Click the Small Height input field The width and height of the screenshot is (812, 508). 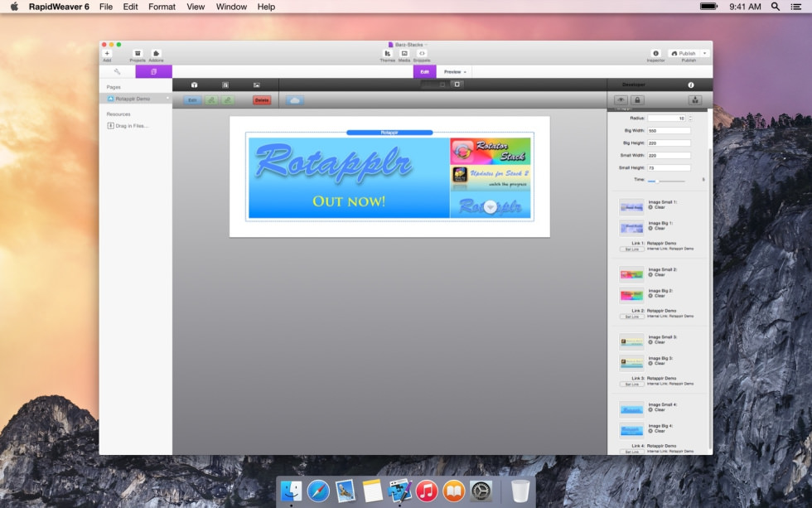pyautogui.click(x=669, y=167)
